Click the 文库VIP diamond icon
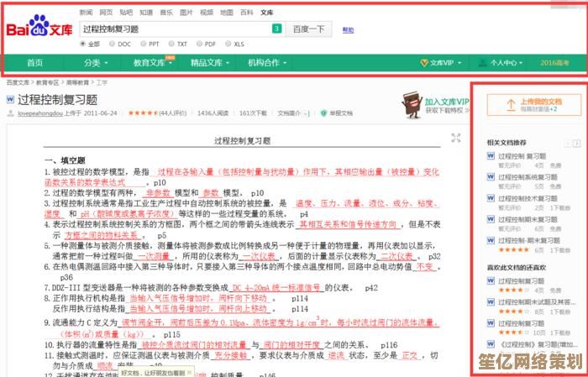 pos(424,63)
